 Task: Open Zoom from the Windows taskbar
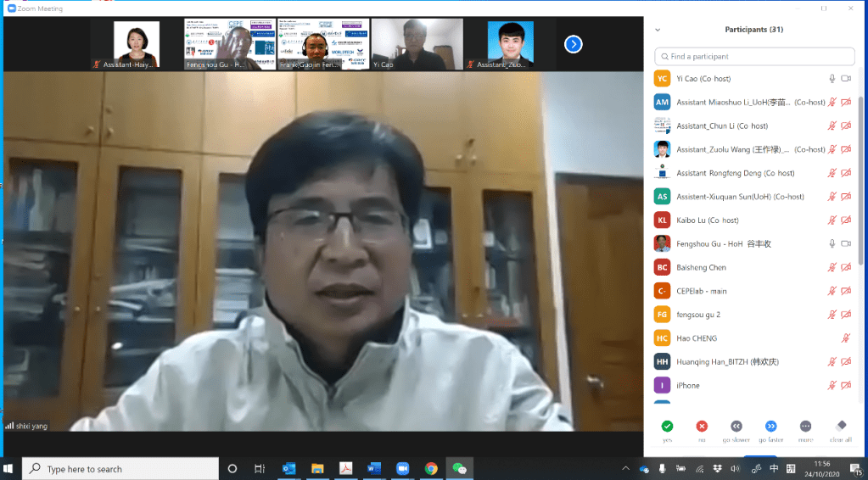coord(402,468)
